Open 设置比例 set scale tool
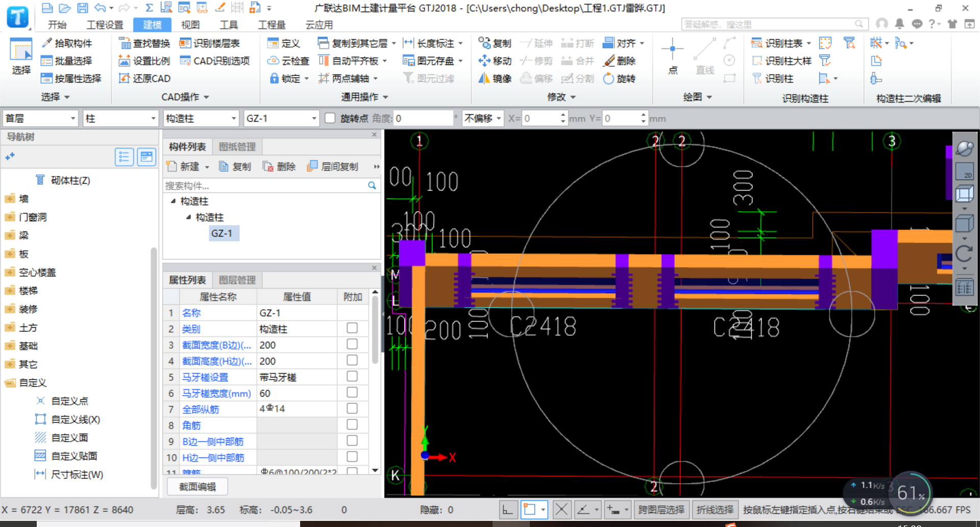The image size is (980, 527). [144, 61]
